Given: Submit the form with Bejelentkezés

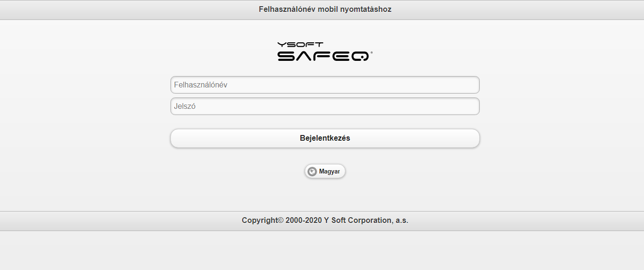Looking at the screenshot, I should (x=325, y=138).
